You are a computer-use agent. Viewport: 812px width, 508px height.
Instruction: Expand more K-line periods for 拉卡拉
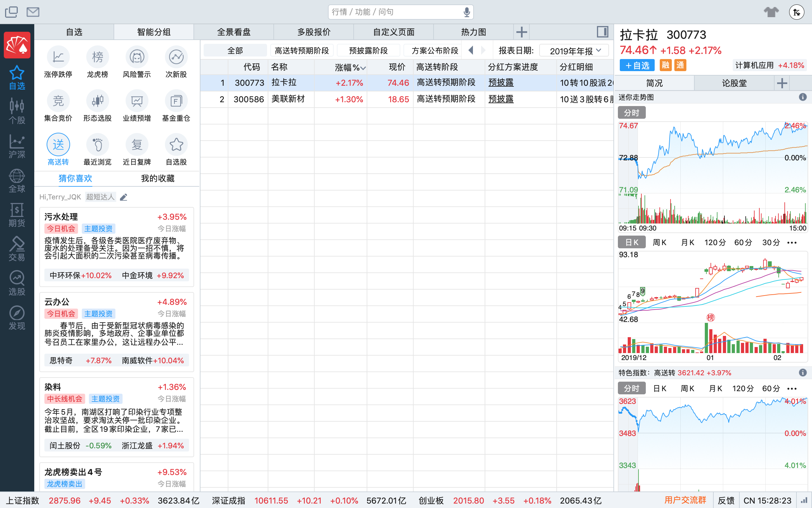point(792,243)
